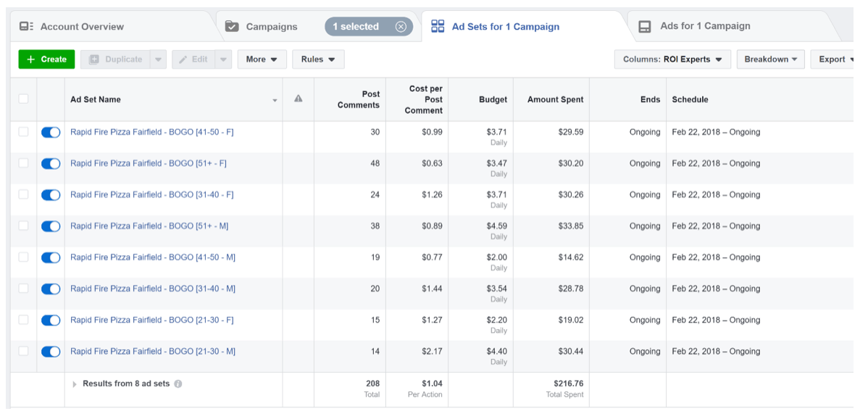Screen dimensions: 868x419
Task: Open ad set Rapid Fire Pizza Fairfield - BOGO [31-40 - F]
Action: coord(152,195)
